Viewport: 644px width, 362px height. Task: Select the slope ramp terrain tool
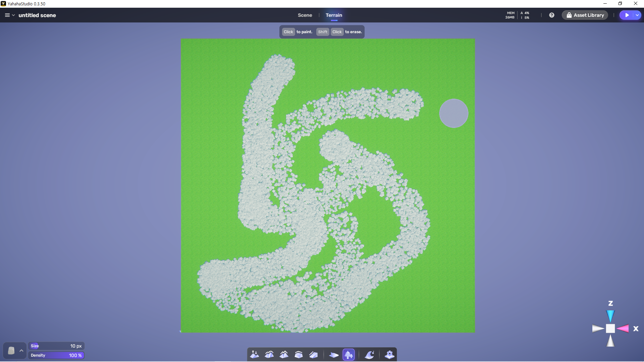[313, 355]
